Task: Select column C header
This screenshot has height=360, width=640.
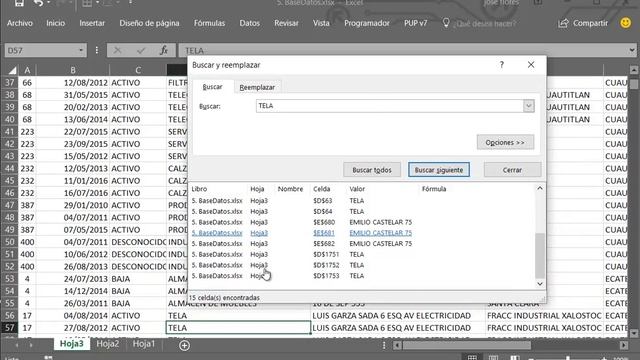Action: [x=138, y=70]
